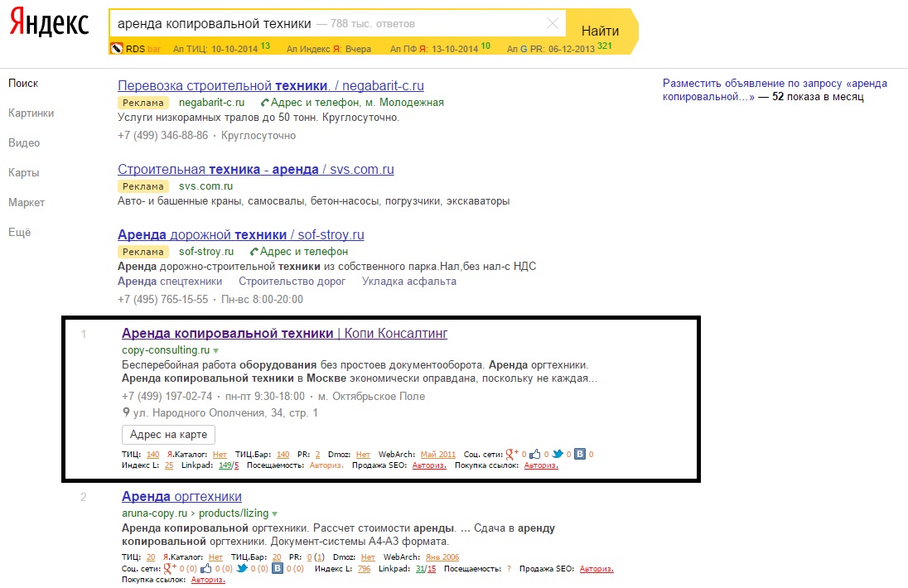Expand the arrow next to copy-consulting.ru
The width and height of the screenshot is (908, 588).
(216, 350)
